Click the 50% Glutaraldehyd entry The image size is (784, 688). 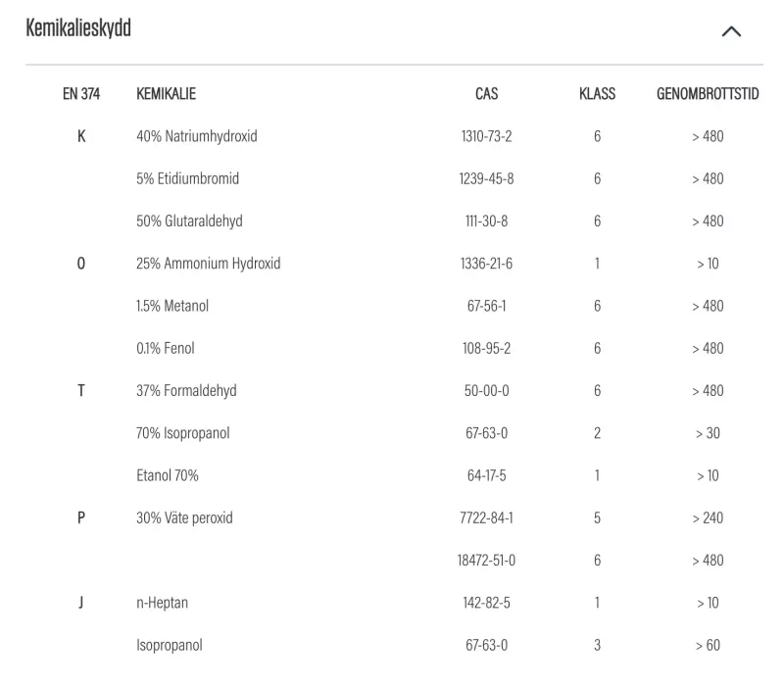(190, 221)
